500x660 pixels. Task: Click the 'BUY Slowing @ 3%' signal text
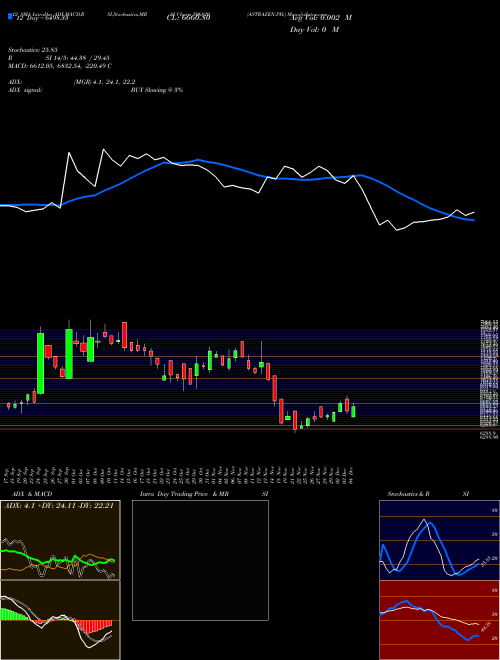pos(157,90)
